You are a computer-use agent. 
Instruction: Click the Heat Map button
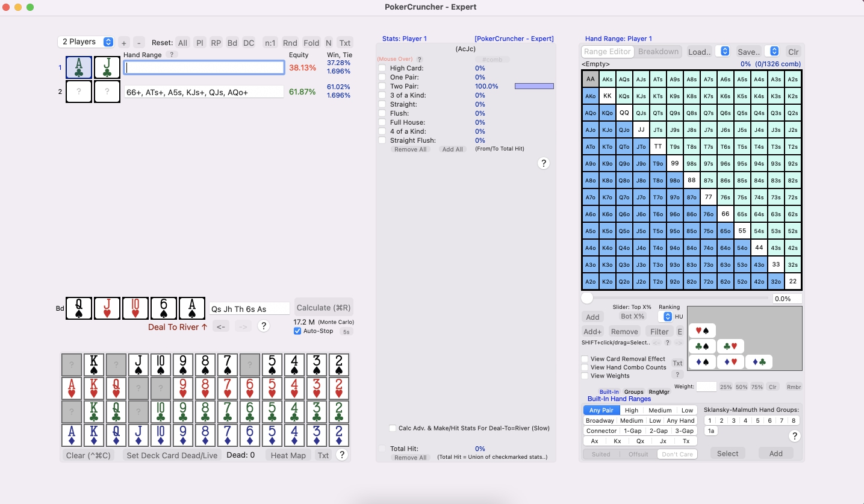(x=288, y=455)
